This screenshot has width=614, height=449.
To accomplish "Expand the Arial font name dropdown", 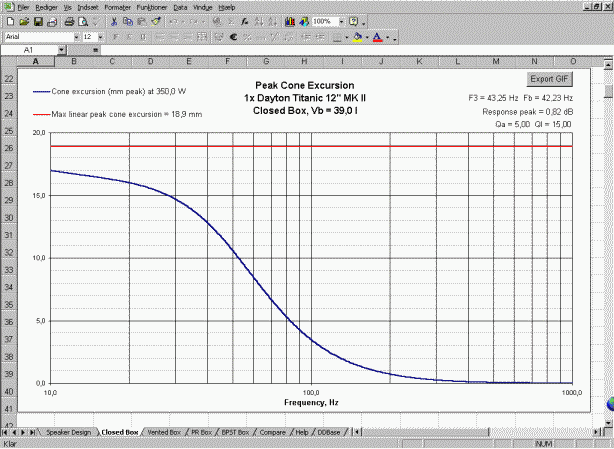I will click(x=75, y=36).
